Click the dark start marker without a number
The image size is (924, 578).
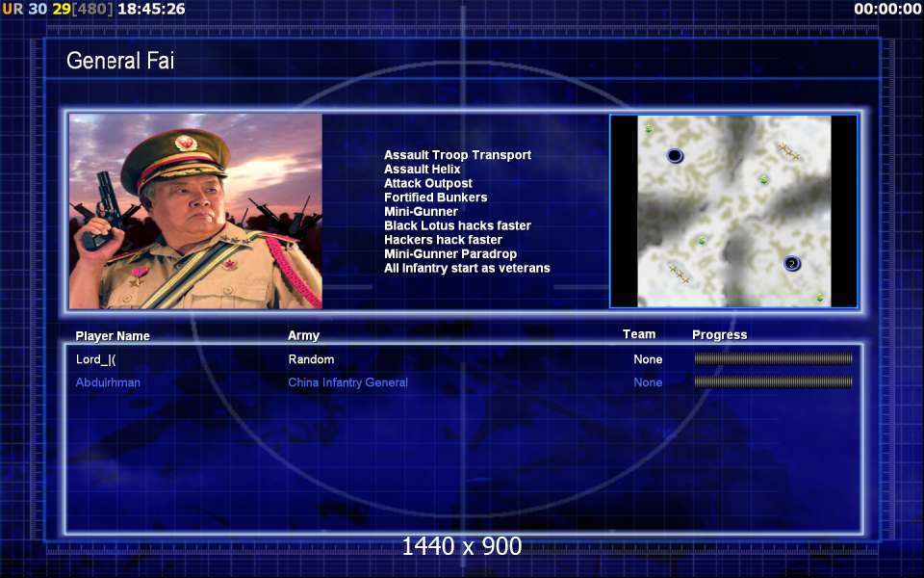click(x=675, y=156)
